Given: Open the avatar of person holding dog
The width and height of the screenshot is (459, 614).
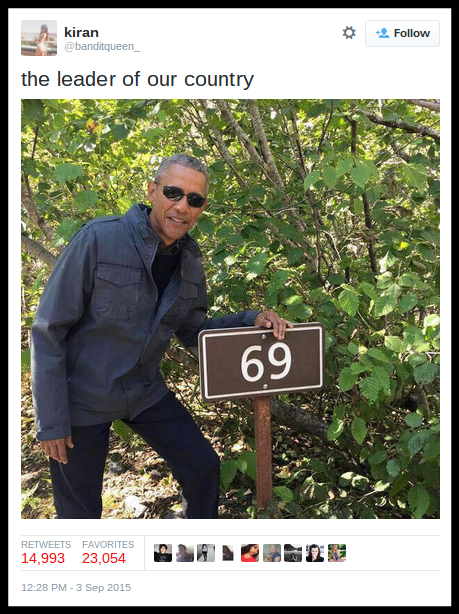Looking at the screenshot, I should (272, 553).
